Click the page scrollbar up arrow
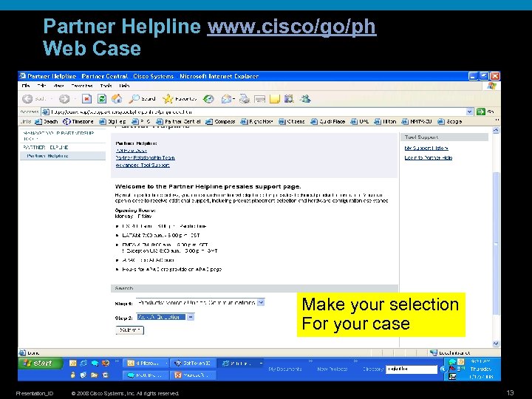532x399 pixels. pyautogui.click(x=496, y=131)
